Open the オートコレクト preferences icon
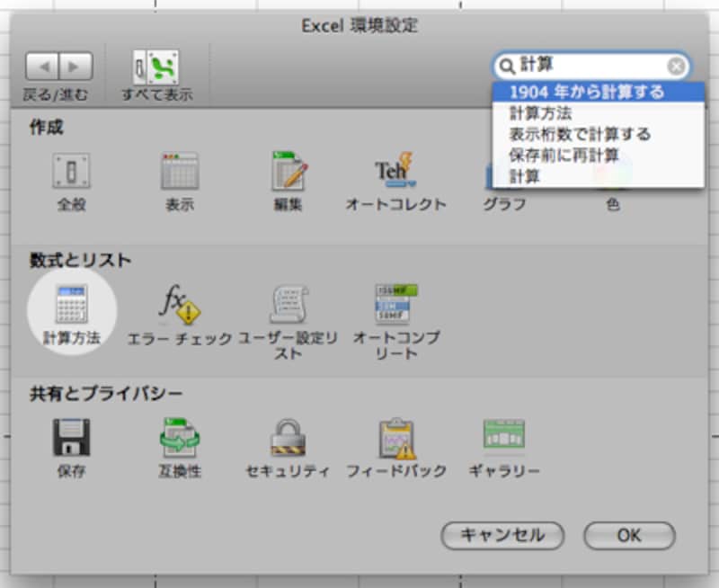The height and width of the screenshot is (588, 719). click(395, 171)
